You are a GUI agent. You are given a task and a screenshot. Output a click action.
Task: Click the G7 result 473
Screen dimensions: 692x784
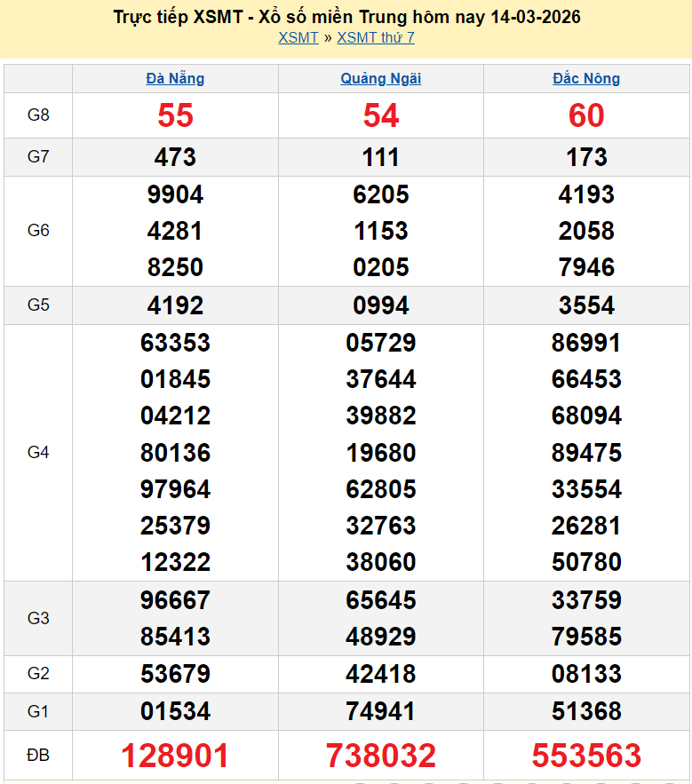(175, 157)
